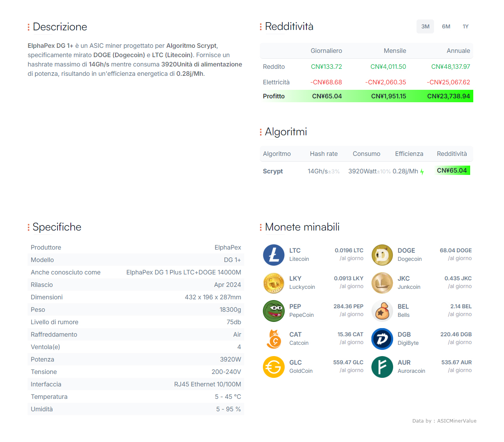This screenshot has width=504, height=442.
Task: Open the DOGE coin name link
Action: click(406, 250)
